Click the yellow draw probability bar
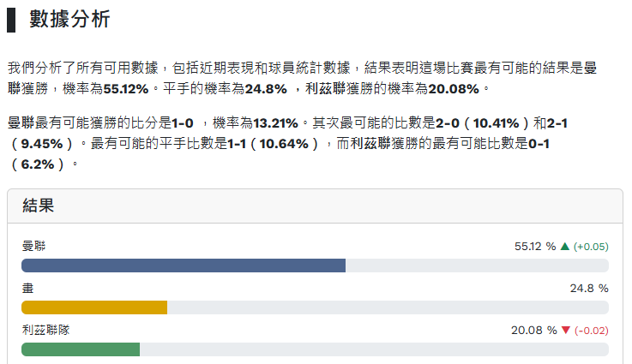The image size is (632, 364). 94,307
